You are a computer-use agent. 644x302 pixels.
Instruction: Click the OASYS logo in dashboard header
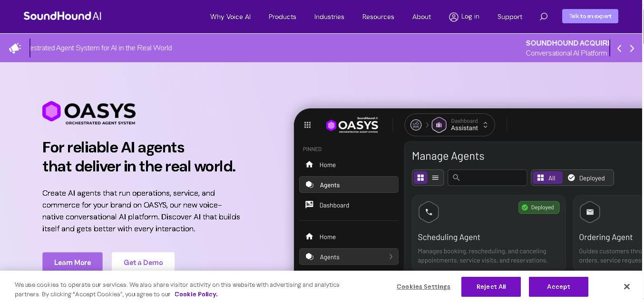point(352,125)
